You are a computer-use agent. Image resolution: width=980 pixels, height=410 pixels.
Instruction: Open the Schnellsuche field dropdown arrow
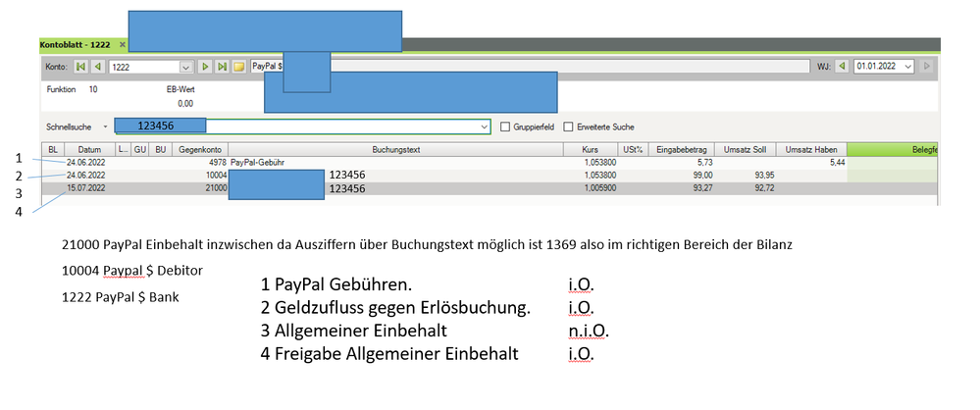coord(484,127)
